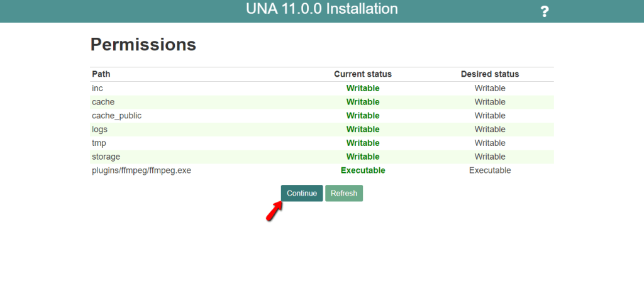Viewport: 644px width, 295px height.
Task: Click the desired Writable status for cache_public
Action: (x=490, y=116)
